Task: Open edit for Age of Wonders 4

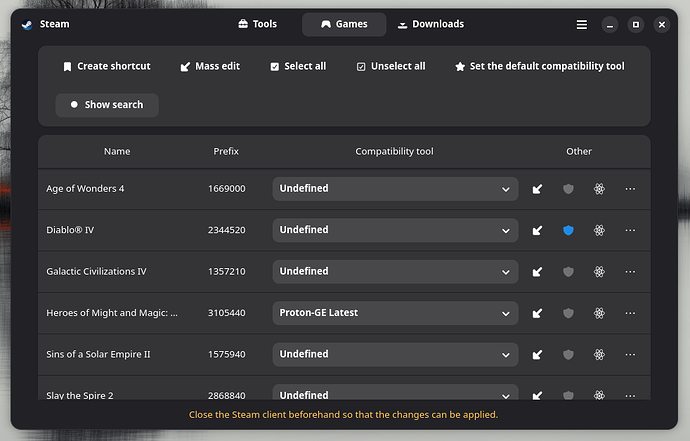Action: (x=537, y=189)
